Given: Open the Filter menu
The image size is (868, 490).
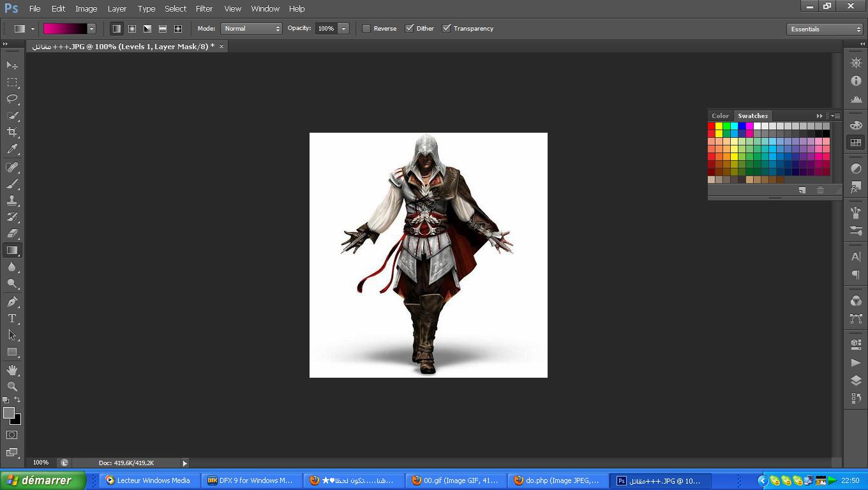Looking at the screenshot, I should click(204, 9).
